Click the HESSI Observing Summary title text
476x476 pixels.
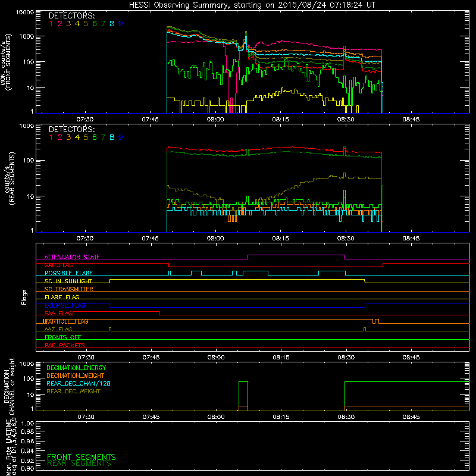point(252,5)
